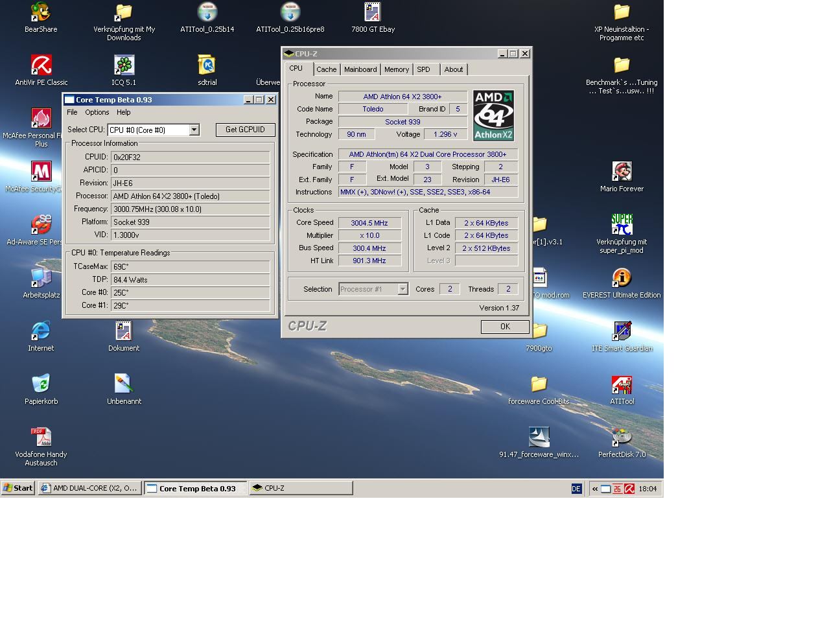Click the HT Link 901.3 MHz value
Viewport: 840px width, 630px height.
369,261
